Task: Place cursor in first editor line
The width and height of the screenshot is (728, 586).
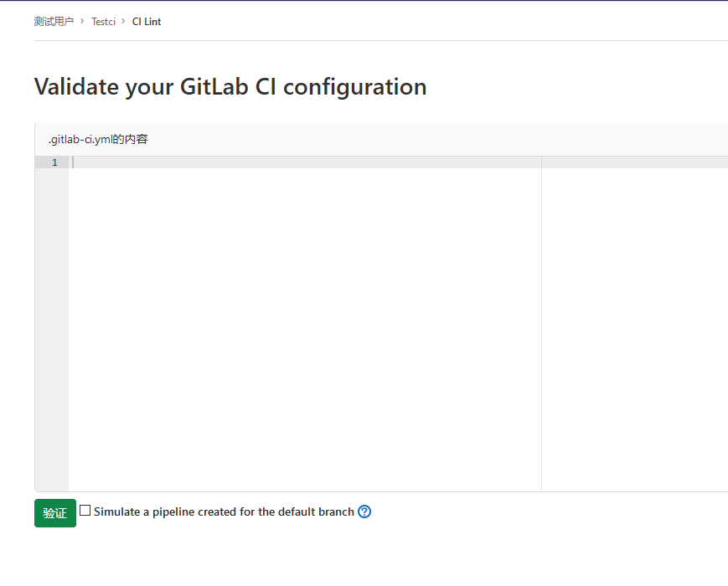Action: [x=305, y=162]
